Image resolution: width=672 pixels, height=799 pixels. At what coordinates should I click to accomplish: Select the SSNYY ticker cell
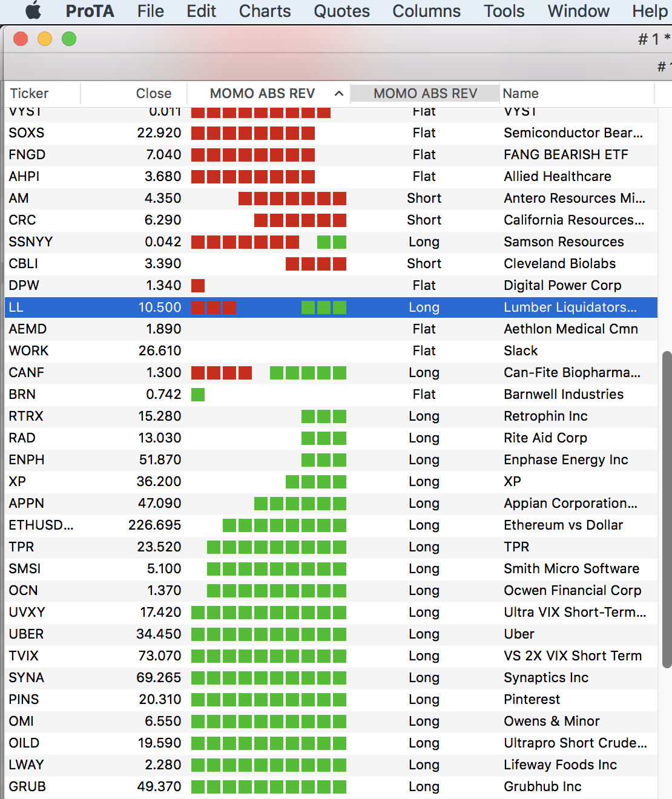[x=31, y=242]
